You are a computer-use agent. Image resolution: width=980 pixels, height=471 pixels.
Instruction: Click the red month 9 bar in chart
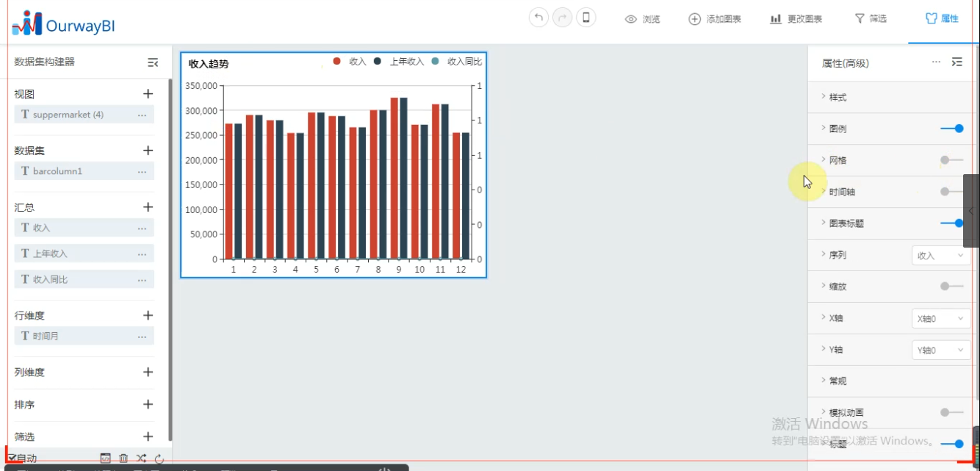coord(394,178)
